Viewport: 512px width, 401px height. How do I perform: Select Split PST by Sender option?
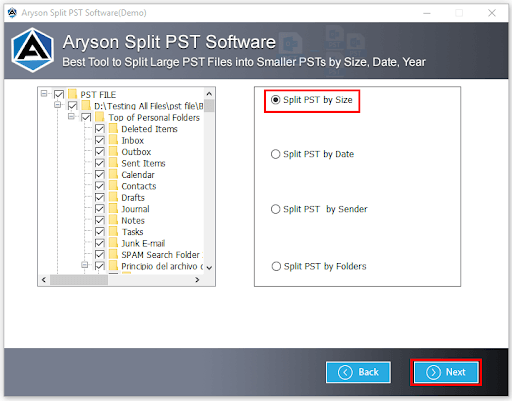[275, 209]
